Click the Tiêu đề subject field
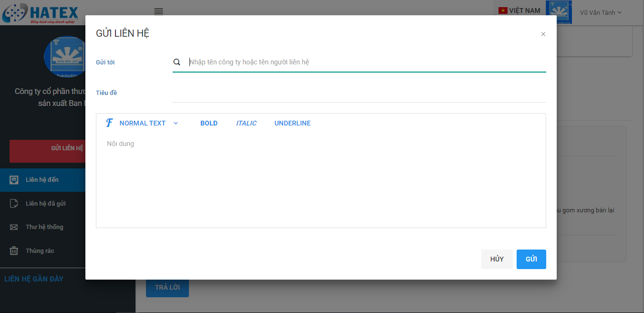This screenshot has height=313, width=644. point(359,93)
